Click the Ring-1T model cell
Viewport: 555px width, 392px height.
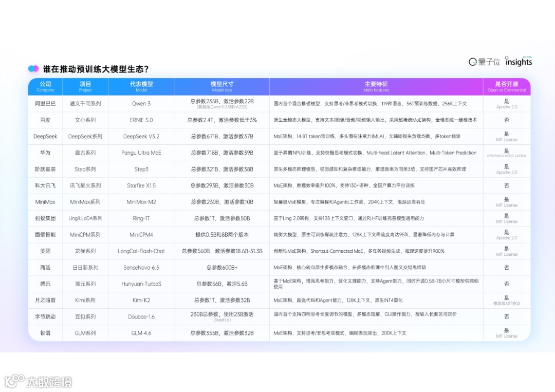click(x=141, y=218)
